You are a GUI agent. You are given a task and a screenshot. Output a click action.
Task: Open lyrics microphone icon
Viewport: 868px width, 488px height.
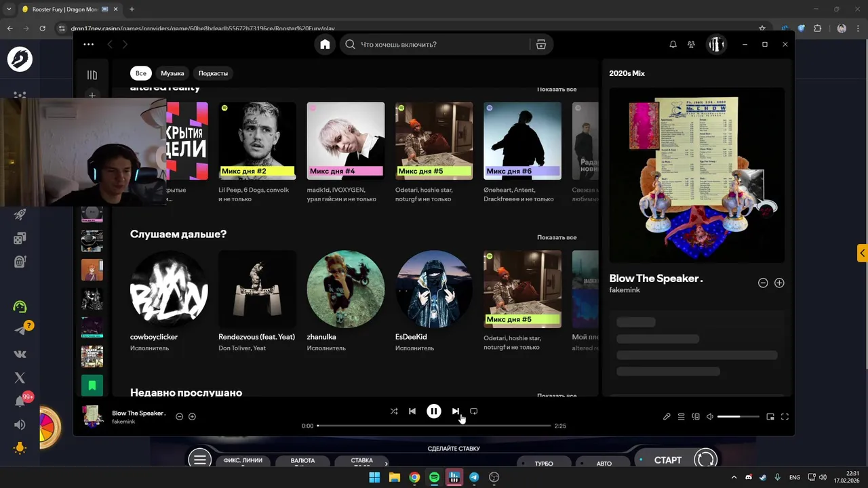point(667,417)
